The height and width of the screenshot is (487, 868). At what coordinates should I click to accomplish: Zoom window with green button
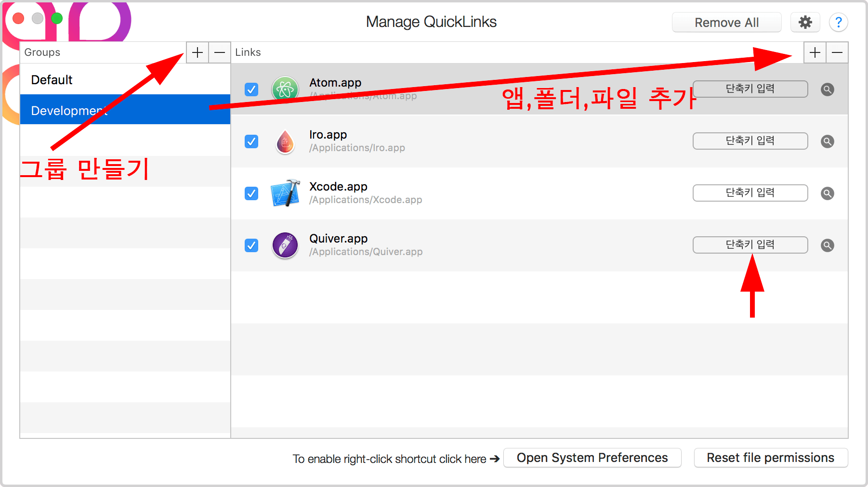pos(57,18)
